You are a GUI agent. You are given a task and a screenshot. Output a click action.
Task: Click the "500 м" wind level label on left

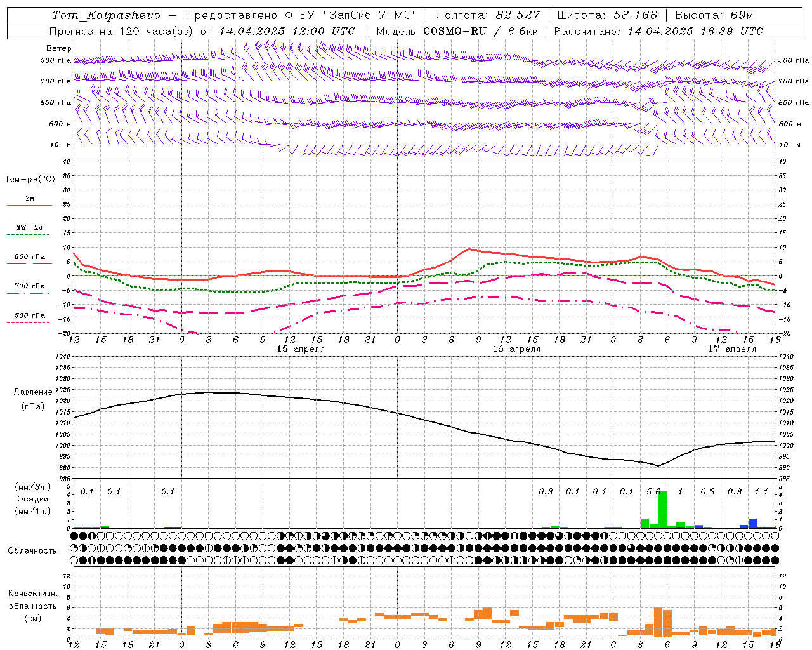[x=60, y=124]
